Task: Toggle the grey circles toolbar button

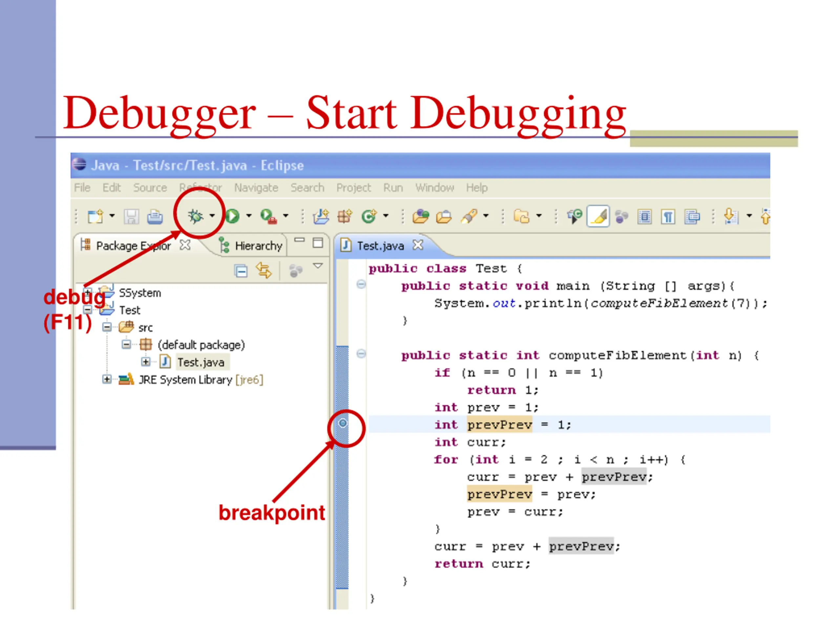Action: point(621,217)
